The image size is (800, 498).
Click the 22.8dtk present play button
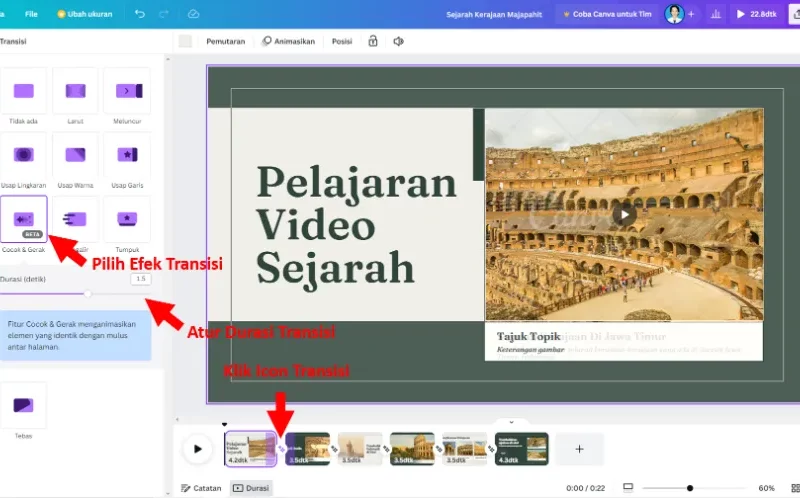click(x=757, y=14)
